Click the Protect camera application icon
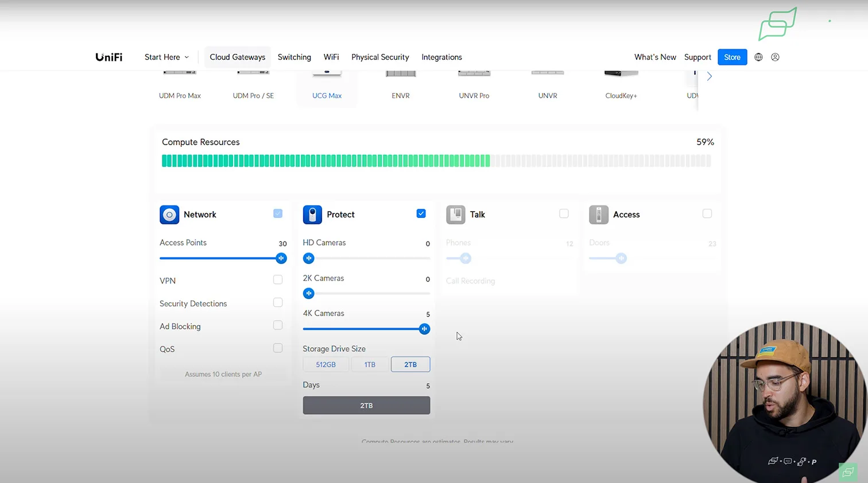868x483 pixels. [x=312, y=215]
